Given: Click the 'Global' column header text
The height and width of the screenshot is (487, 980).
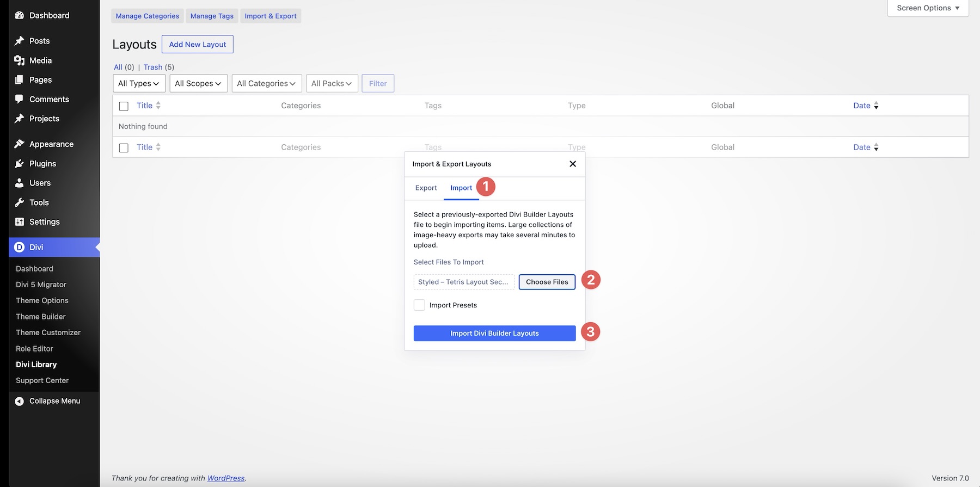Looking at the screenshot, I should pos(722,106).
